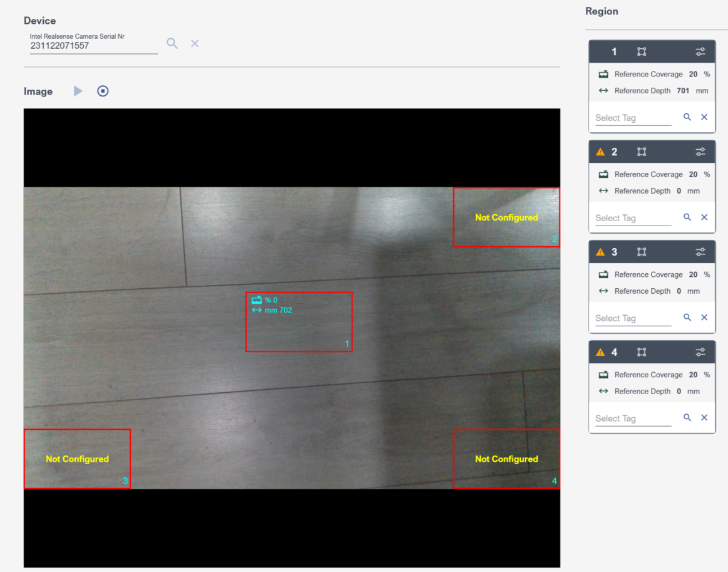The image size is (728, 572).
Task: Clear the camera serial number field
Action: tap(195, 43)
